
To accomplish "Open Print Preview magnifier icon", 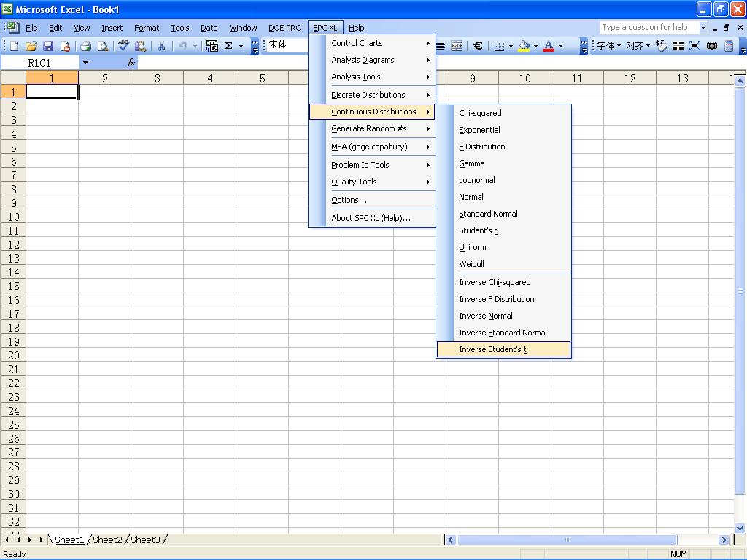I will pyautogui.click(x=102, y=46).
